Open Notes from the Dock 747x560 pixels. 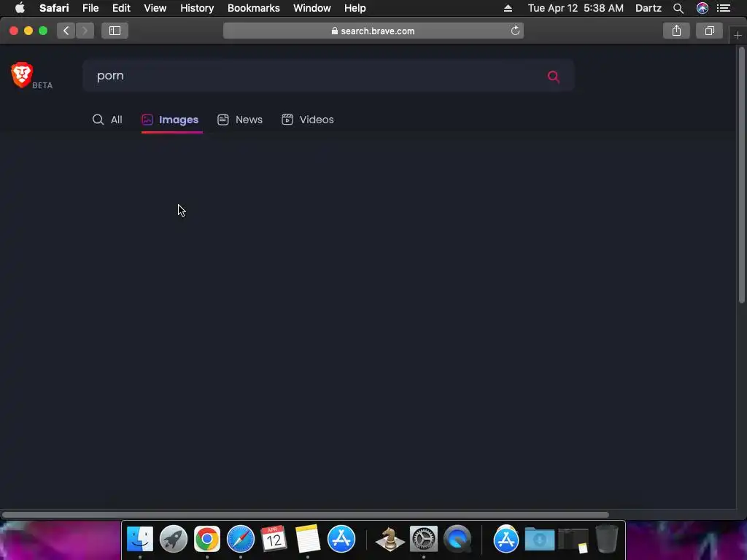click(x=308, y=539)
